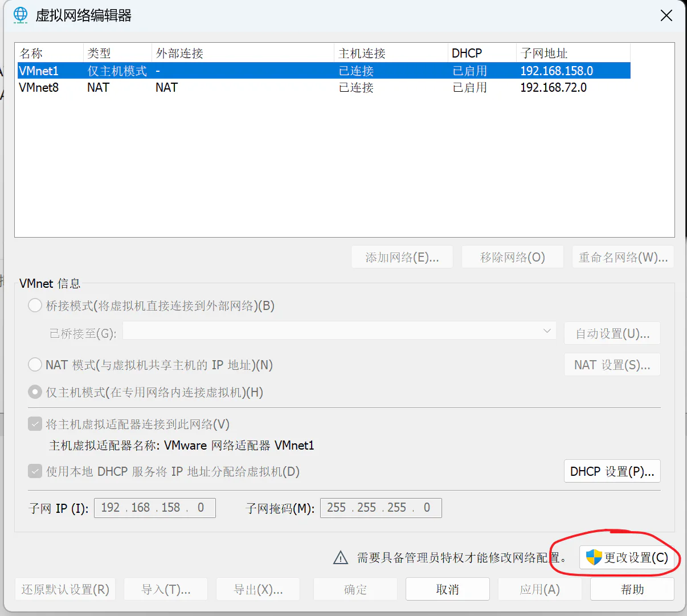Click the 类型 column header
Viewport: 687px width, 616px height.
tap(117, 53)
